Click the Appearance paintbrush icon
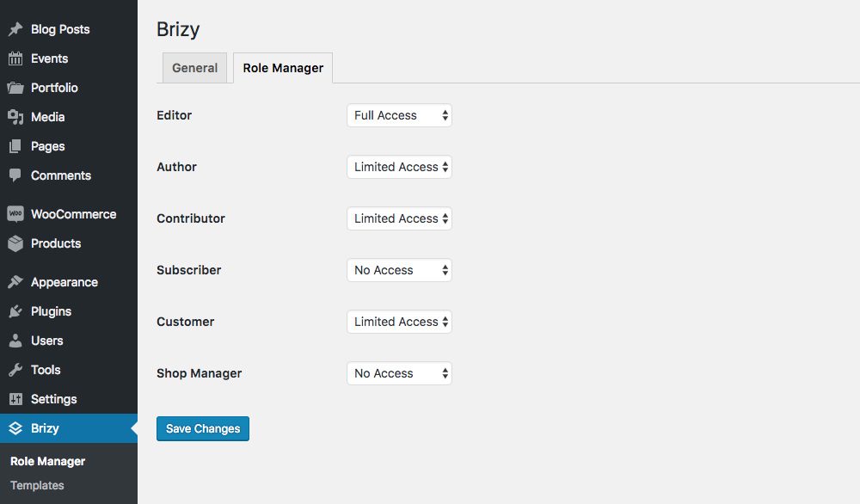 [15, 282]
